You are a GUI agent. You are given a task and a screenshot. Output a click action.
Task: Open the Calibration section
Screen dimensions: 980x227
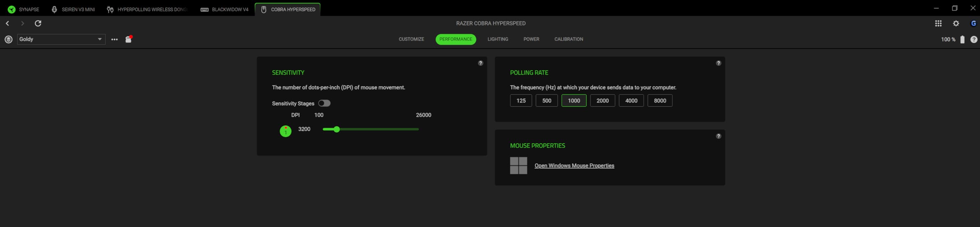(568, 39)
